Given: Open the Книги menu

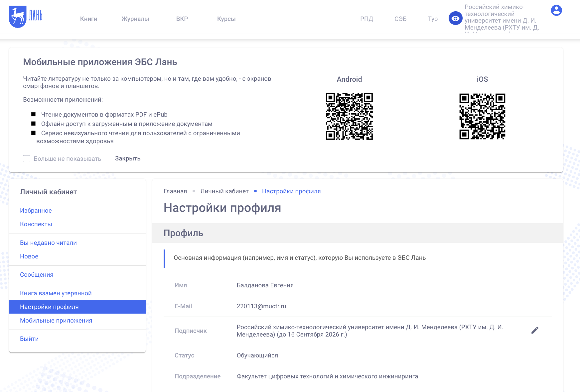Looking at the screenshot, I should tap(88, 19).
